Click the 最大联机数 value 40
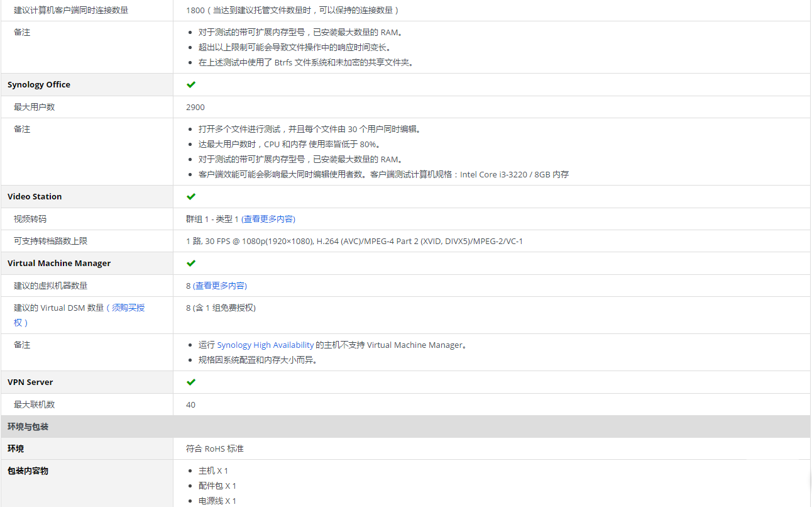The image size is (812, 507). tap(191, 404)
